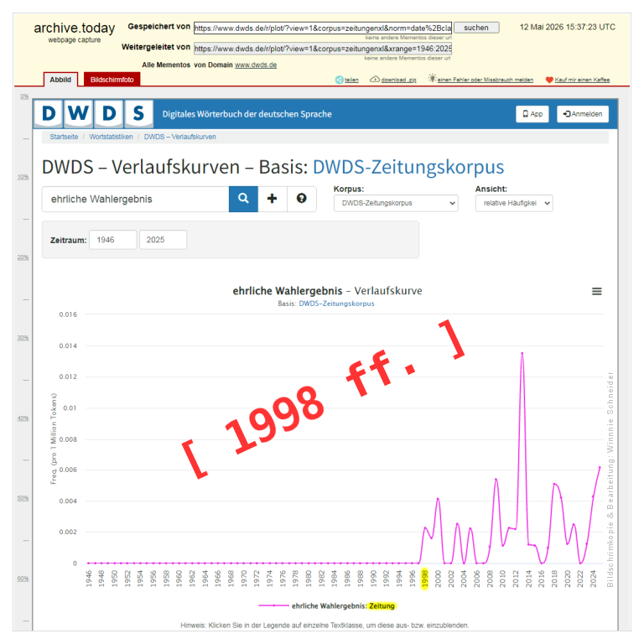The height and width of the screenshot is (644, 644).
Task: Click 'einen Fehler oder Missbrauch melden' link
Action: [485, 80]
